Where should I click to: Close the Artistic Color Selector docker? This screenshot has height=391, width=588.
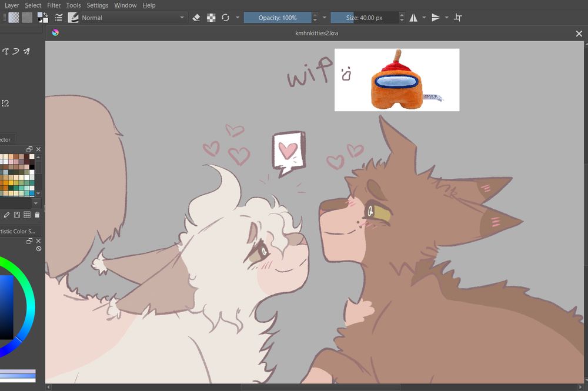click(x=38, y=240)
